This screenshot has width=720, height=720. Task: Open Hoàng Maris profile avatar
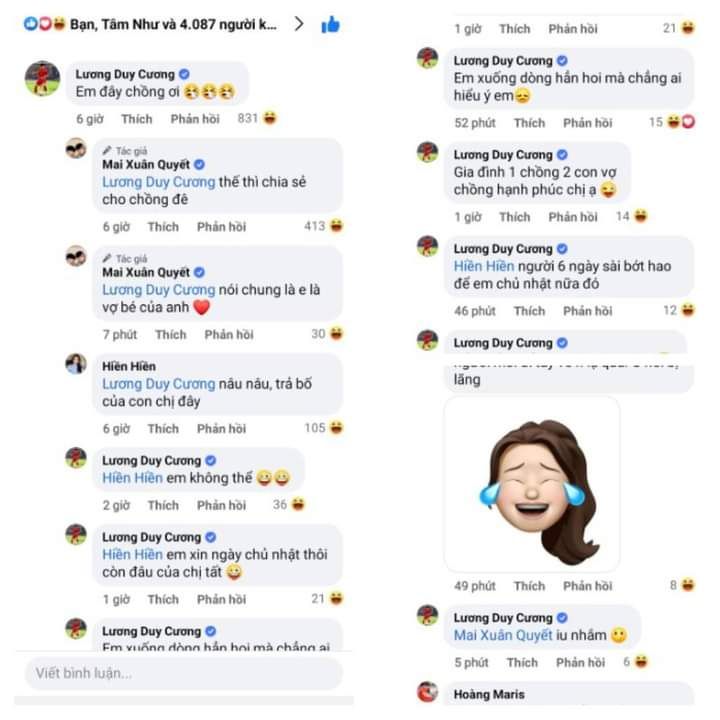pos(428,692)
